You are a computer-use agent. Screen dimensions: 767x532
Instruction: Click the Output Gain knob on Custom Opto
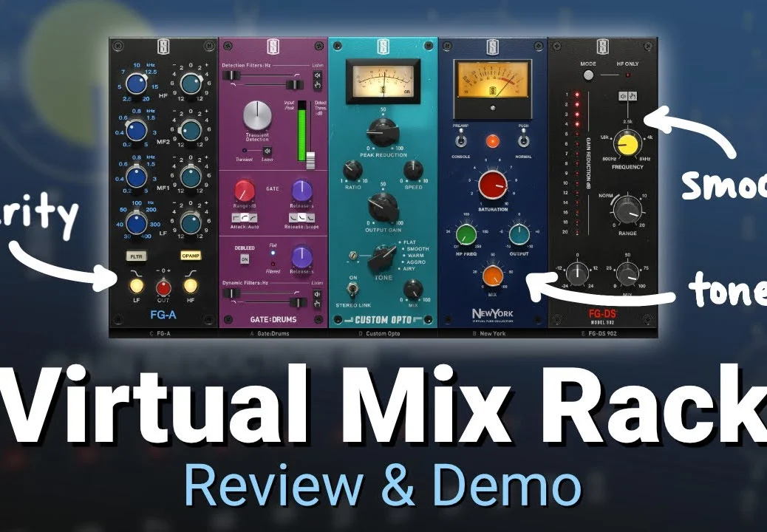[383, 206]
